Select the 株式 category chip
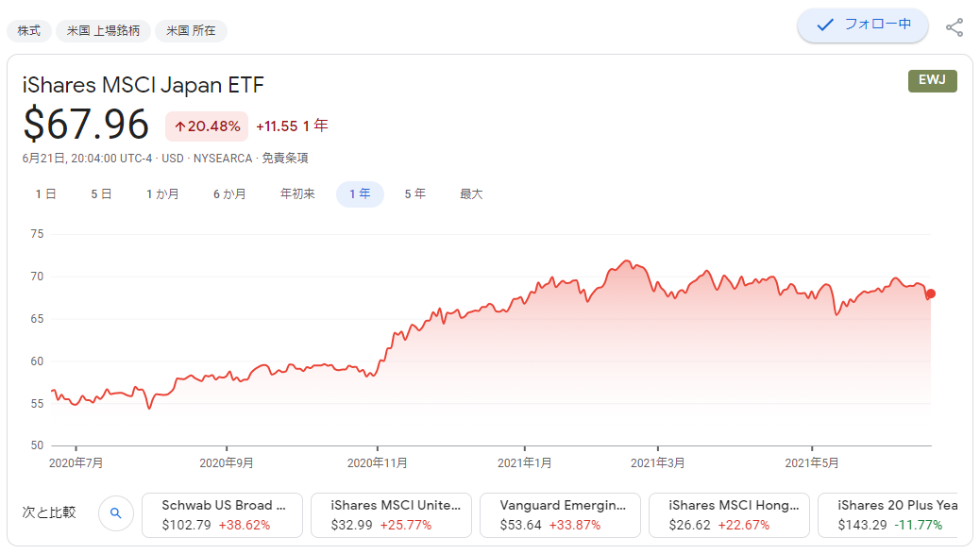The height and width of the screenshot is (554, 980). tap(28, 30)
